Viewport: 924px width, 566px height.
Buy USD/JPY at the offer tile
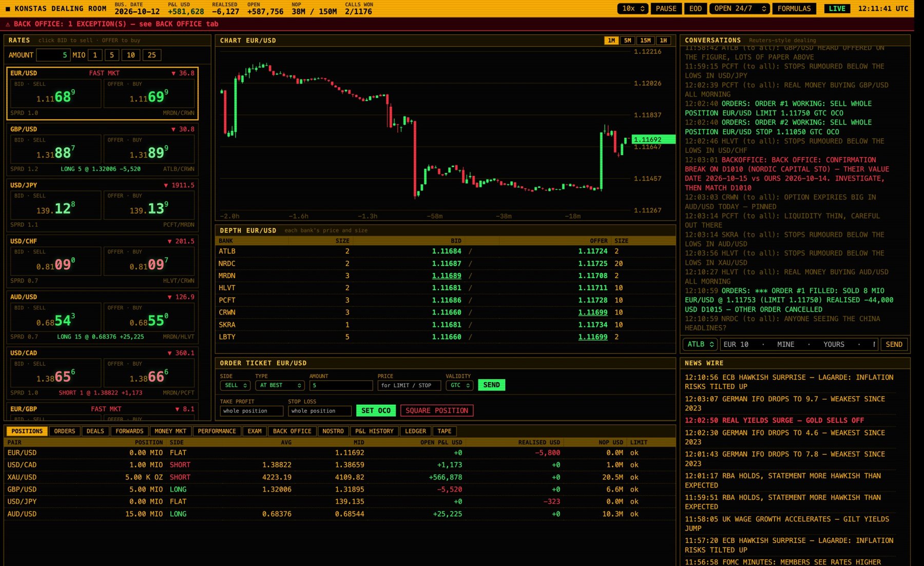149,205
